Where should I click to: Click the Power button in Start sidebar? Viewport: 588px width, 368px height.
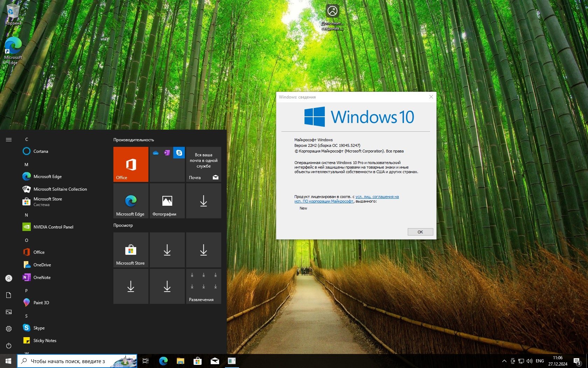click(9, 346)
